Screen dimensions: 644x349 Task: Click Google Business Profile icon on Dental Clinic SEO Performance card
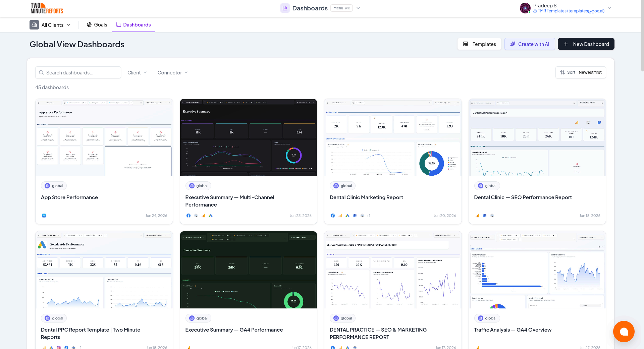(x=485, y=216)
